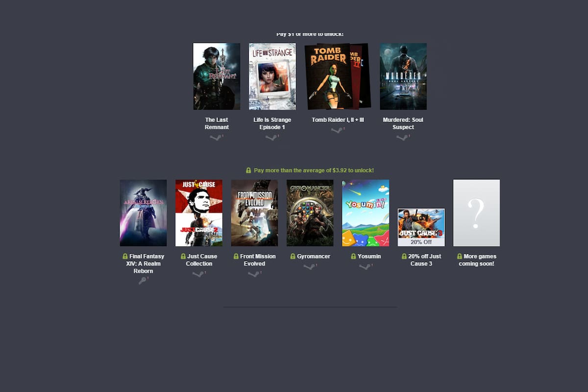
Task: Click Pay $1 or more to unlock heading
Action: tap(310, 34)
